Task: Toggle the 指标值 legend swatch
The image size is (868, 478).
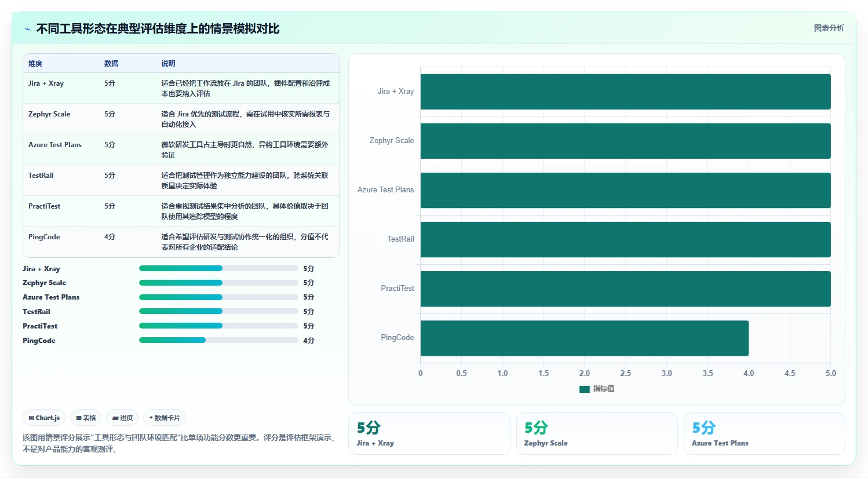Action: click(584, 389)
